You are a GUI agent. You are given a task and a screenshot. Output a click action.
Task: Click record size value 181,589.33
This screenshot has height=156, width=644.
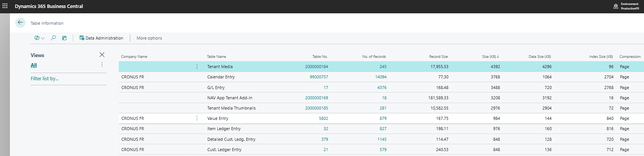click(x=438, y=98)
